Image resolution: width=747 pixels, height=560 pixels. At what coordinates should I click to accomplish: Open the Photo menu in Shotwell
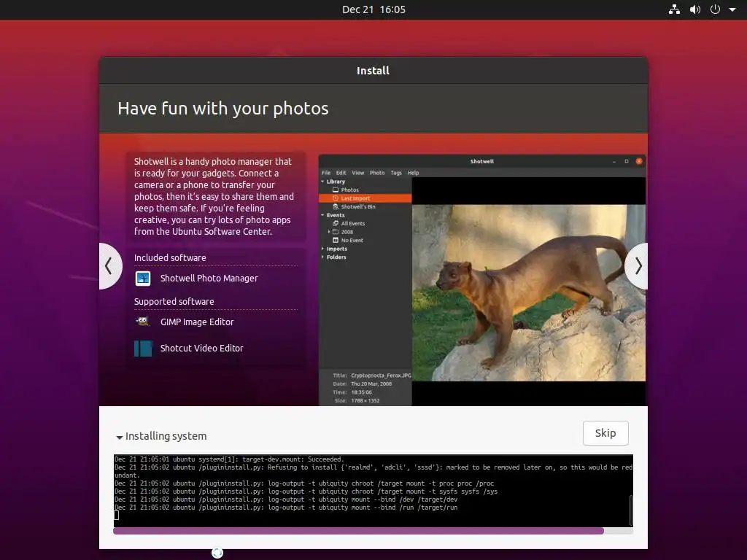(x=377, y=173)
